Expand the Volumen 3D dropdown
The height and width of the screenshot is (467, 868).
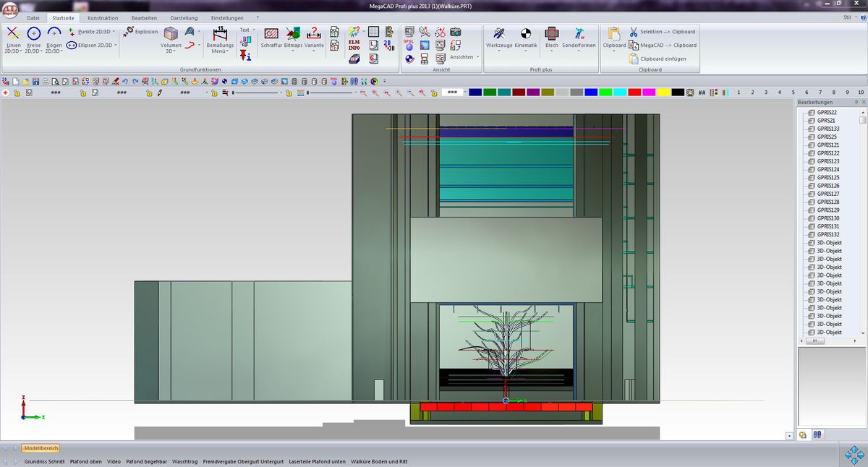pyautogui.click(x=170, y=51)
